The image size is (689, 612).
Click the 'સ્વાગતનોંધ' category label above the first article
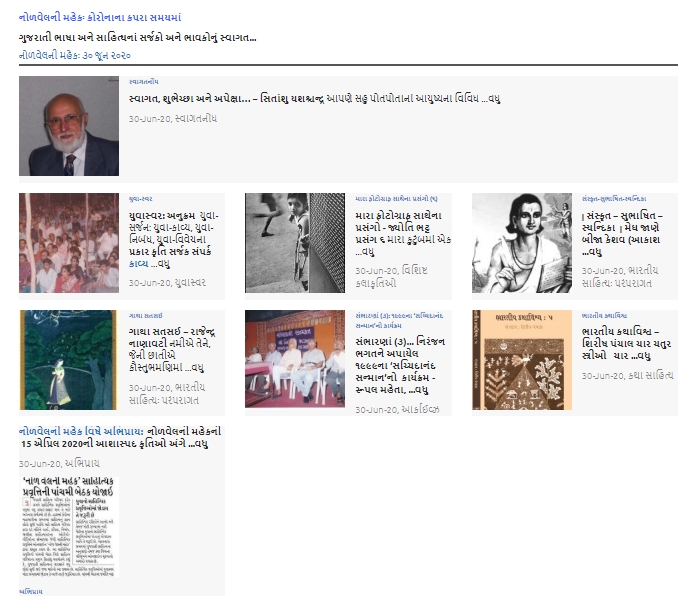click(144, 82)
